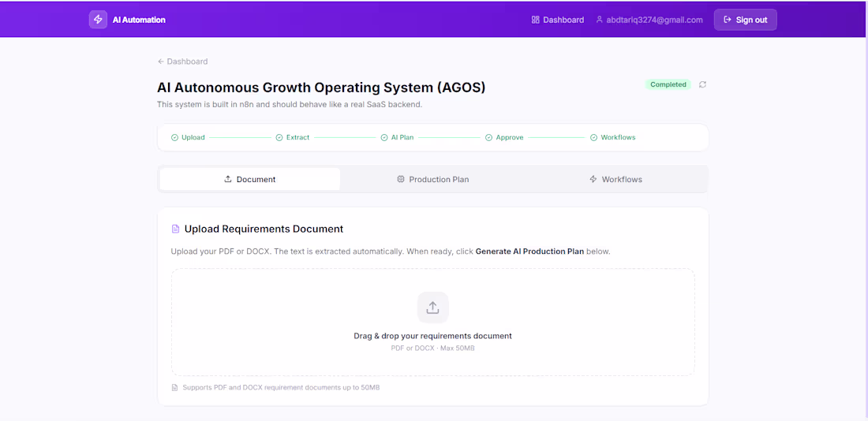Click the n8n SaaS backend description text
Viewport: 868px width, 421px height.
[290, 105]
